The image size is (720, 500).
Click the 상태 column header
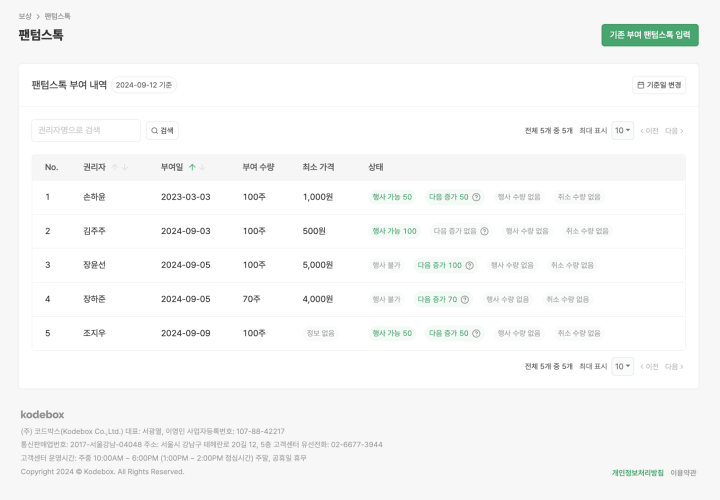(x=376, y=167)
